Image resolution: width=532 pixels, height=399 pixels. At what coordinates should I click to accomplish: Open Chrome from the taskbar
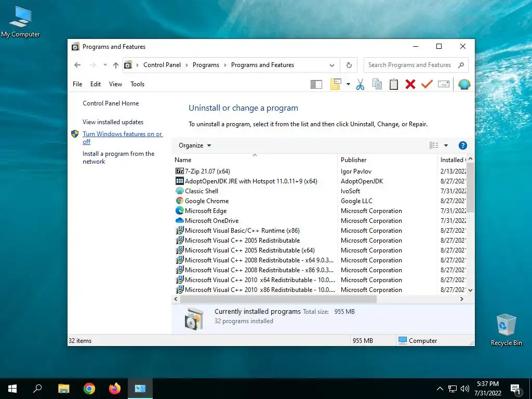tap(89, 389)
